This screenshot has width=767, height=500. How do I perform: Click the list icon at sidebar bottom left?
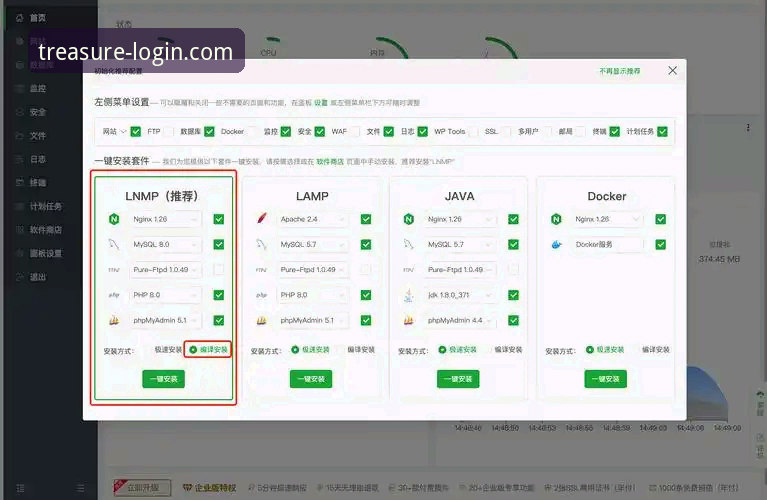click(x=21, y=488)
